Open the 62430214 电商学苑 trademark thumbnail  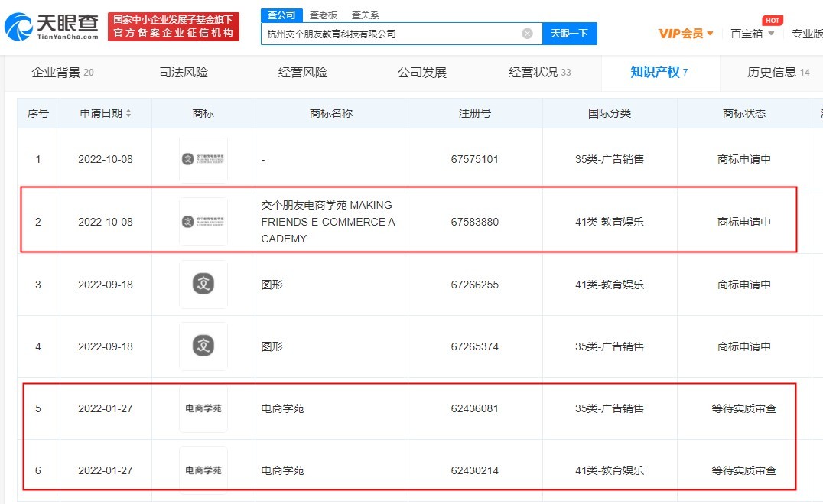pyautogui.click(x=203, y=470)
